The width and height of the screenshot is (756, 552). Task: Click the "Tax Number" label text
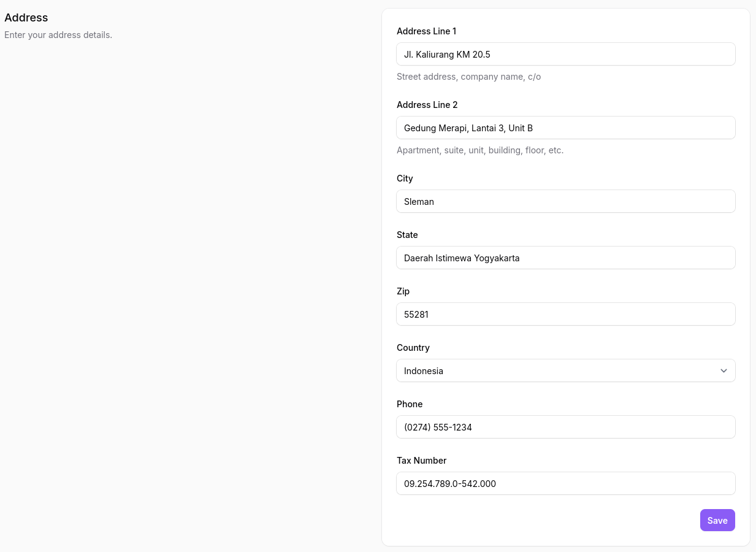click(x=421, y=461)
